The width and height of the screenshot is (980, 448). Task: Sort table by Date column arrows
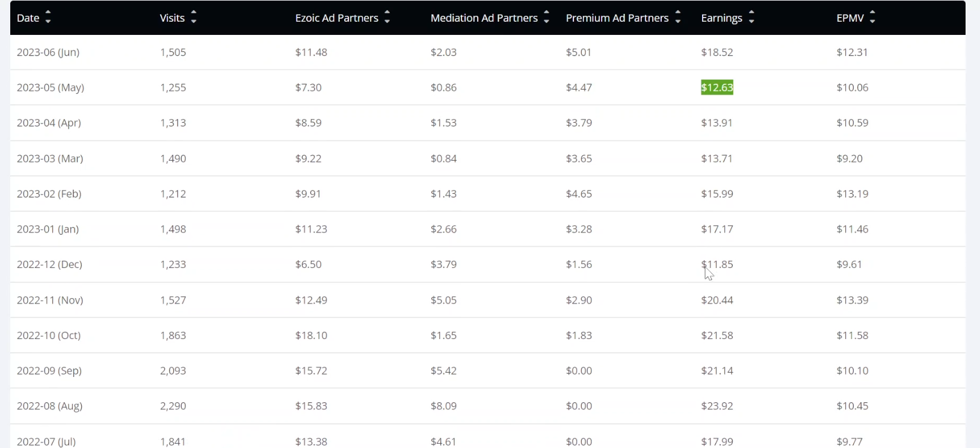(48, 17)
